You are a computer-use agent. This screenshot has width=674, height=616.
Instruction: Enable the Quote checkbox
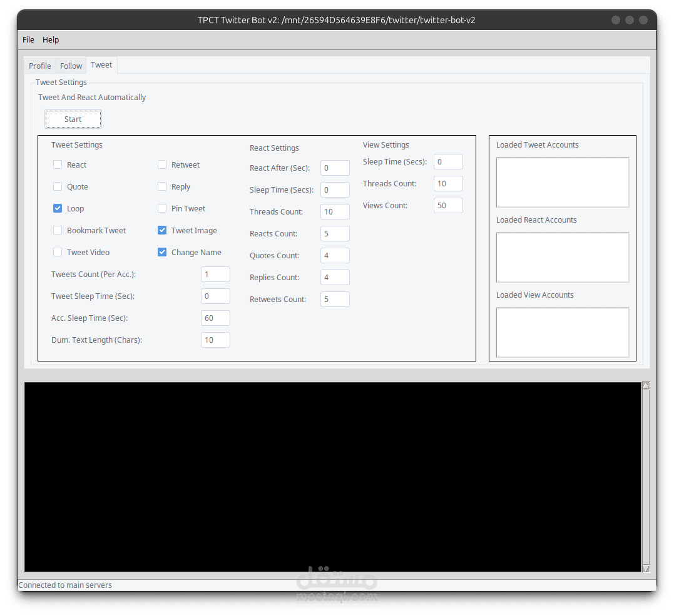pos(58,186)
